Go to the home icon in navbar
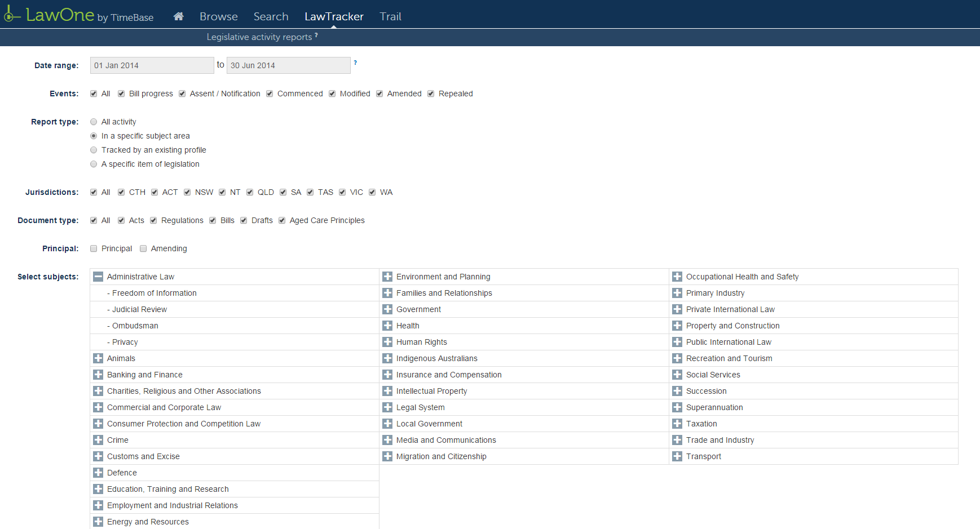 pyautogui.click(x=178, y=16)
